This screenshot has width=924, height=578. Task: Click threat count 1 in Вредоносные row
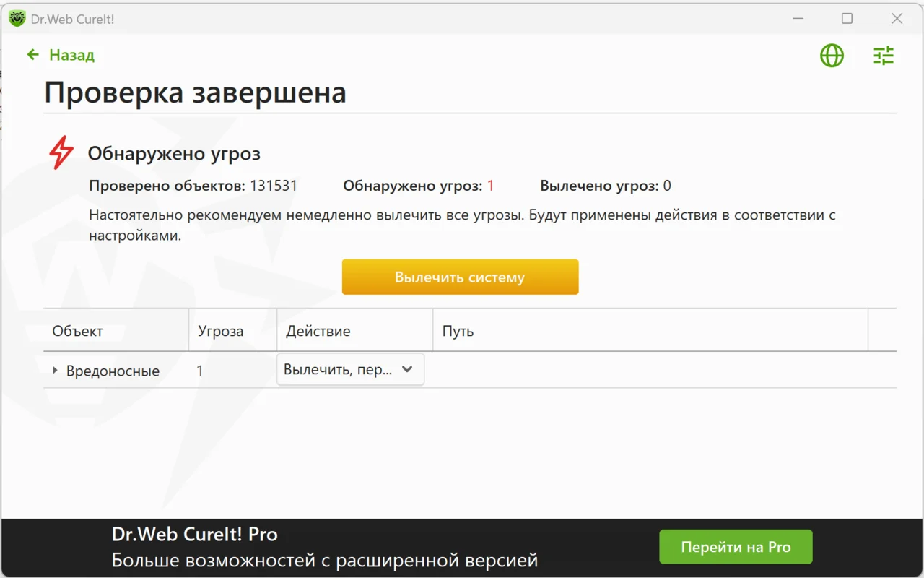tap(200, 371)
